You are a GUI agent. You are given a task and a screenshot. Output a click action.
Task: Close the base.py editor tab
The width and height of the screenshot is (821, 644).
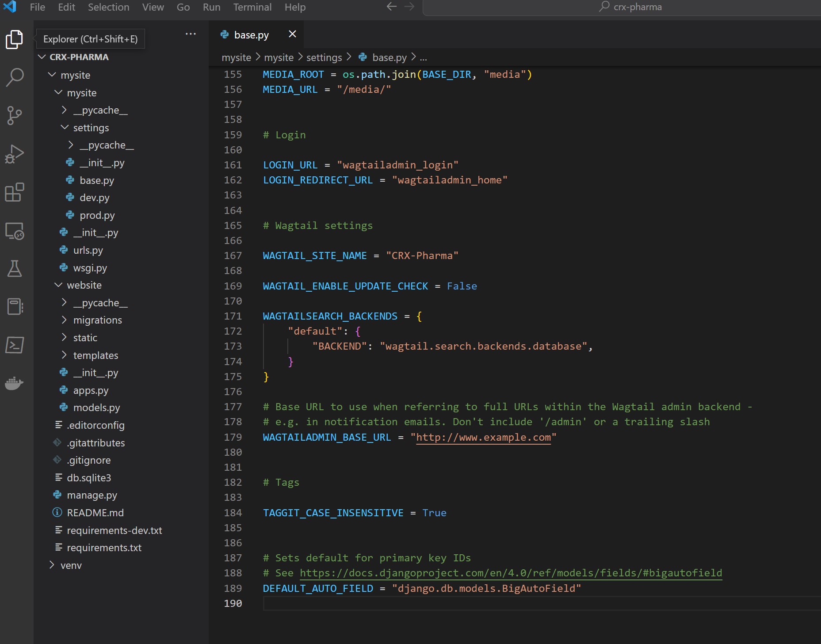click(292, 34)
